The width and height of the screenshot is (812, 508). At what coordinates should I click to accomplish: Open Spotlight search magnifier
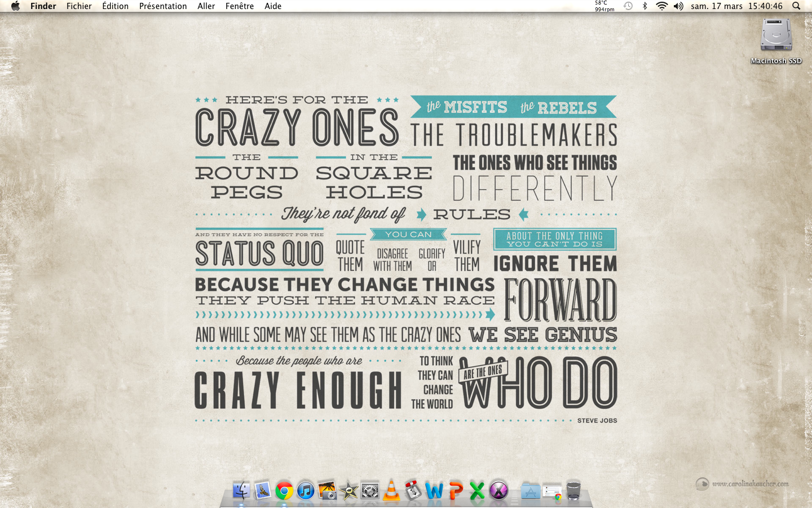coord(796,6)
